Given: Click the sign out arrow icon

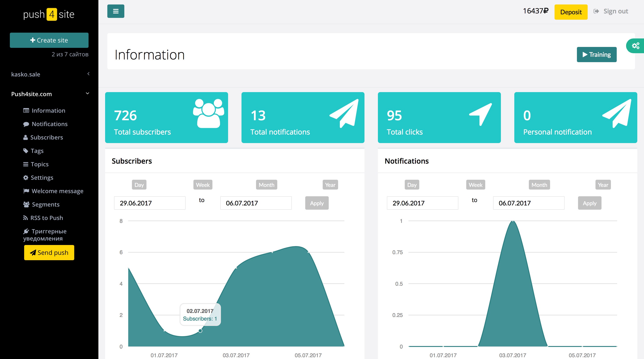Looking at the screenshot, I should 596,11.
